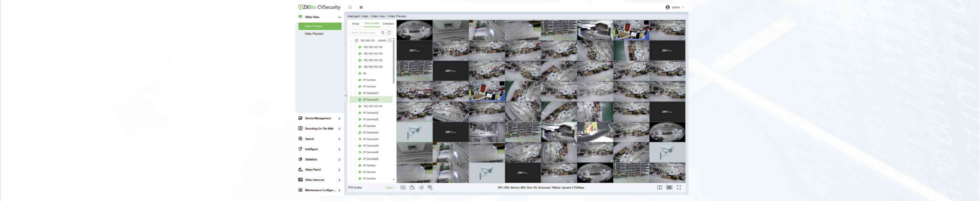
Task: Select IP Camera34 in camera list
Action: pyautogui.click(x=371, y=139)
